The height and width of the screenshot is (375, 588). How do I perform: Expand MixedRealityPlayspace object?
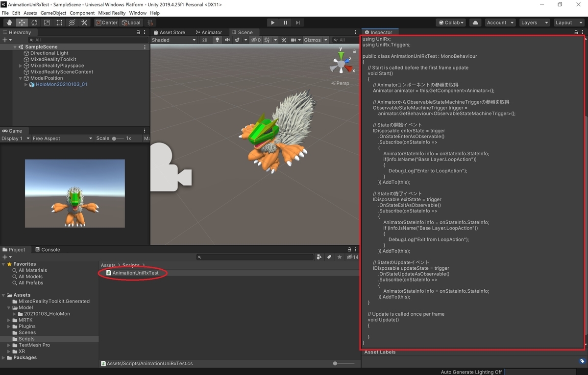21,66
